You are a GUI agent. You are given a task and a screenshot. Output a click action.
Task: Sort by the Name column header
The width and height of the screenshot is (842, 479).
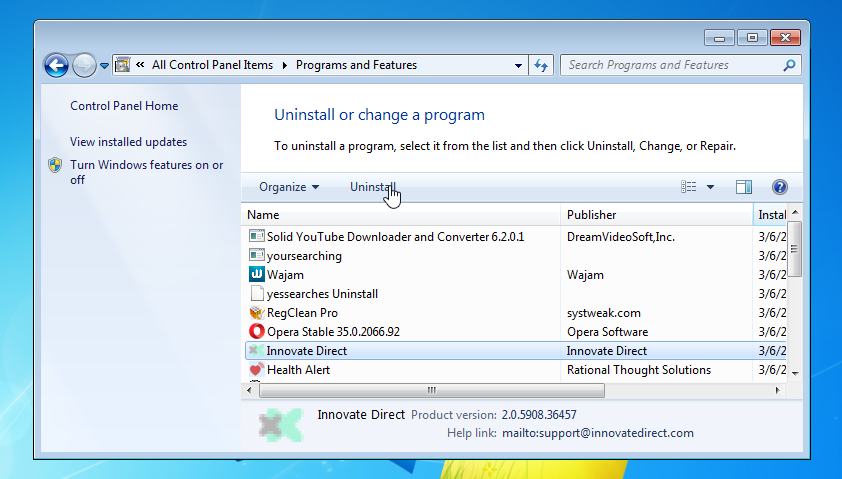[400, 215]
